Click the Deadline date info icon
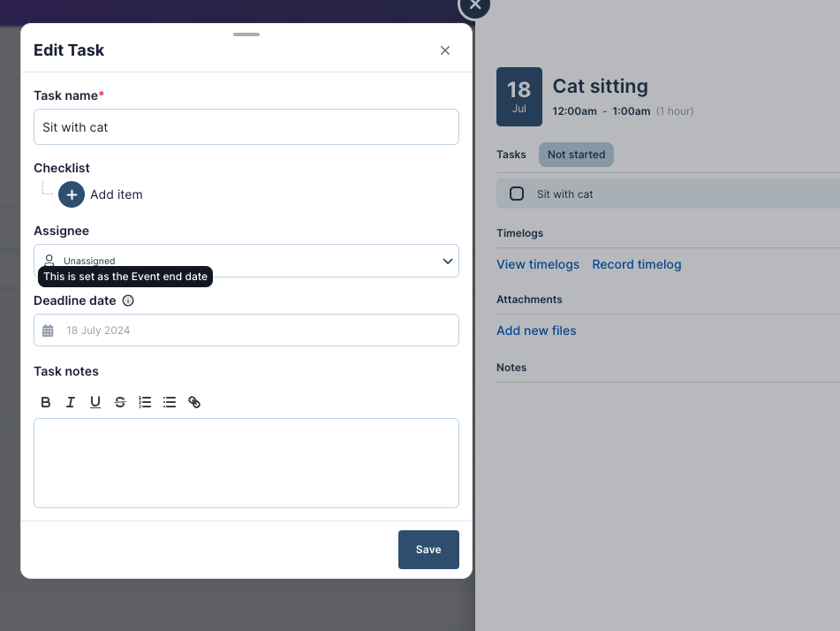Viewport: 840px width, 631px height. coord(128,300)
